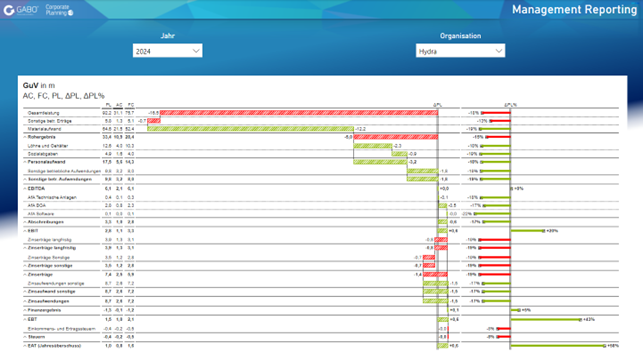Collapse the EAT (Jahresüberschuss) row
Viewport: 643px width, 360px height.
(x=25, y=346)
